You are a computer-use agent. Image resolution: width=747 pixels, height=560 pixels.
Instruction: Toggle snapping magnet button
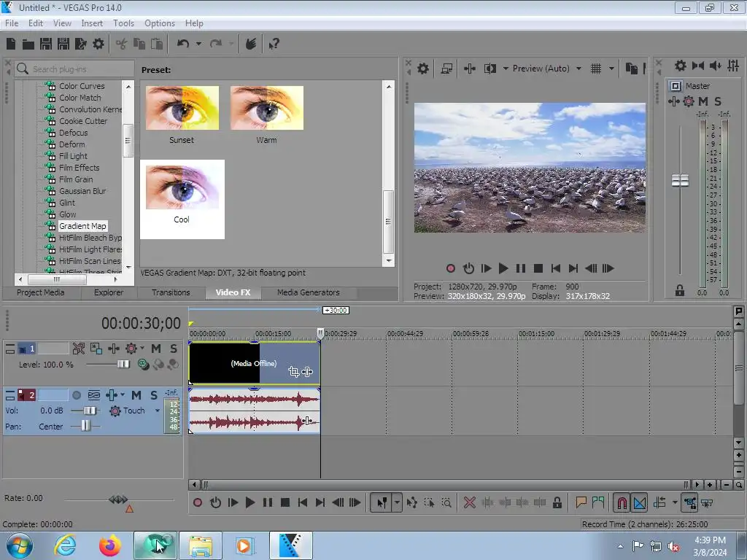pos(622,502)
